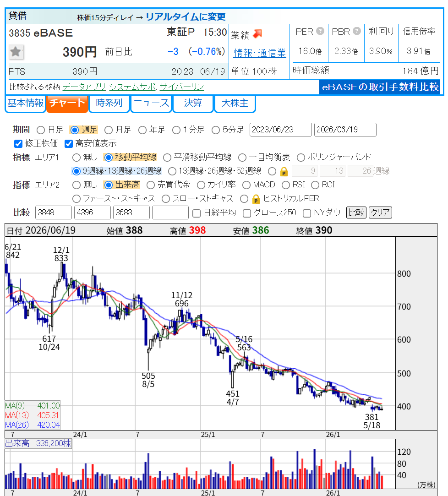
Task: Open the データアプリ comparison link
Action: 84,87
